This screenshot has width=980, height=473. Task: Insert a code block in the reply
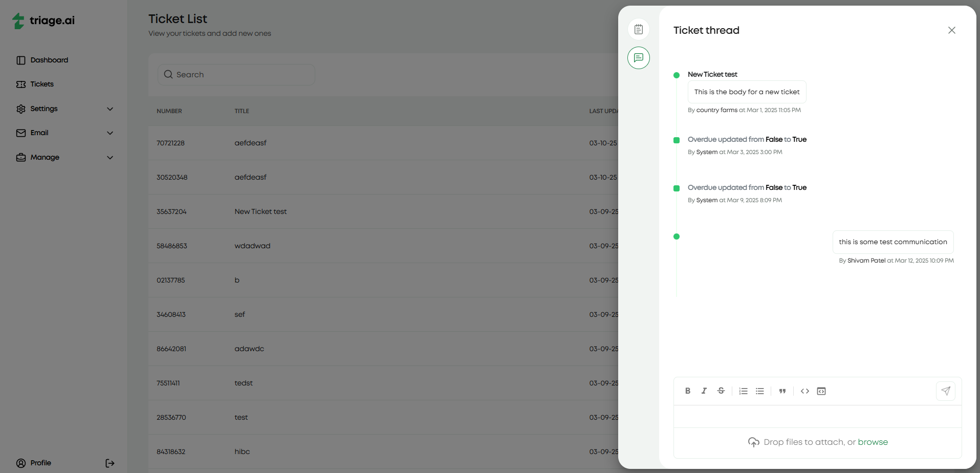821,391
